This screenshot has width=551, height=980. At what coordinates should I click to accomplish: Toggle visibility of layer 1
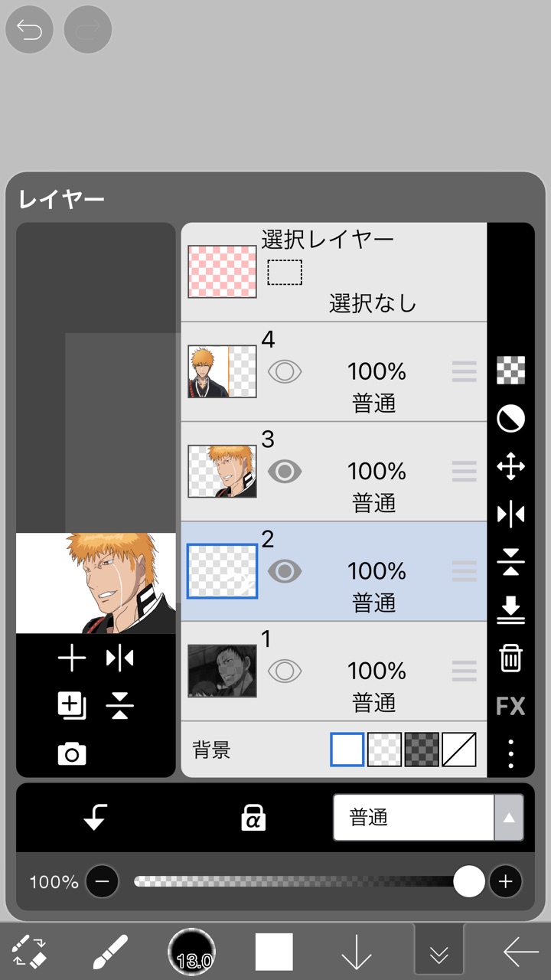[285, 671]
